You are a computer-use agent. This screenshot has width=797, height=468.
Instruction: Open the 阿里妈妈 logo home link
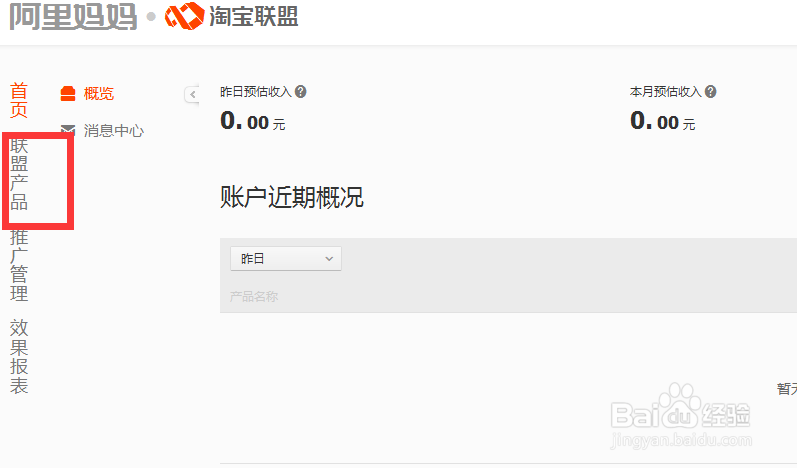tap(74, 16)
